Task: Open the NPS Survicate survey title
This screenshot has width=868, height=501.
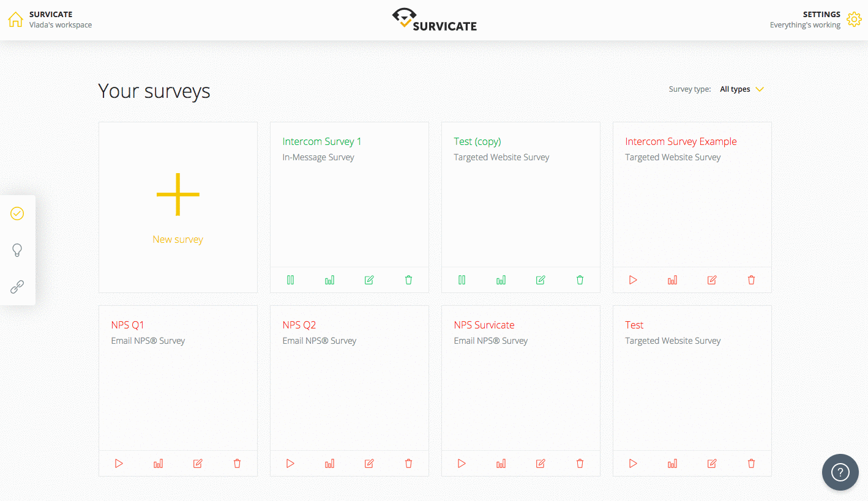Action: point(484,325)
